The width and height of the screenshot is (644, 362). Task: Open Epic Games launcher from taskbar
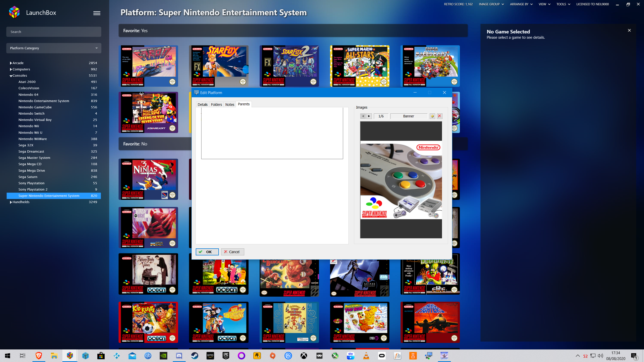click(226, 356)
